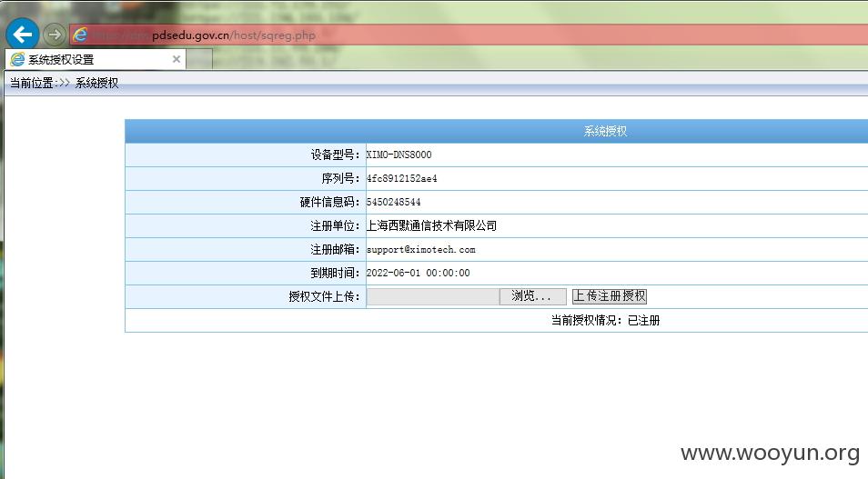This screenshot has height=479, width=868.
Task: Select the 系统授权设置 browser tab
Action: (x=96, y=59)
